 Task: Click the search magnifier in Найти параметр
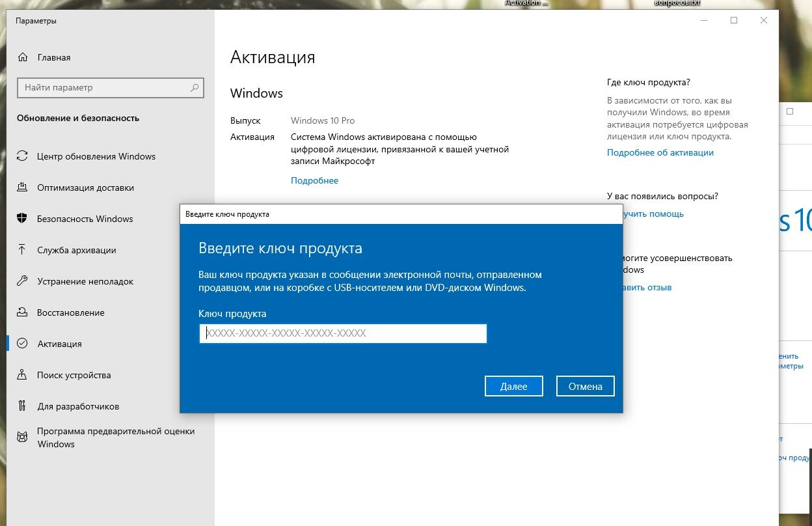coord(195,87)
